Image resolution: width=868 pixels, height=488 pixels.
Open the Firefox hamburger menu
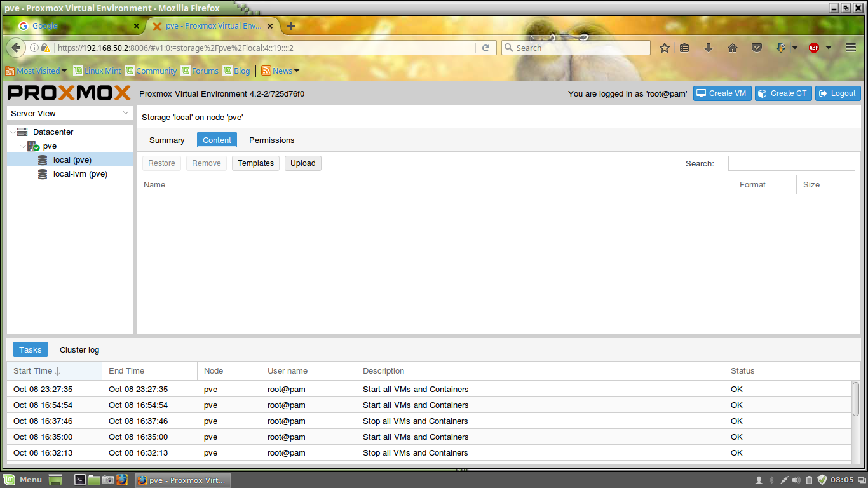click(851, 48)
